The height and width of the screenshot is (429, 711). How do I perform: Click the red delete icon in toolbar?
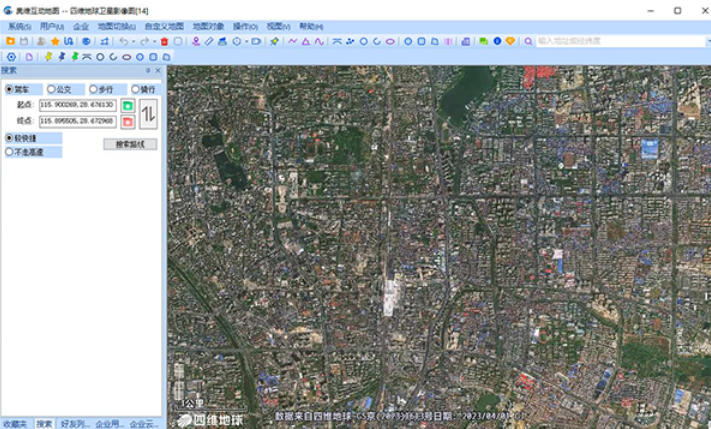pos(164,42)
